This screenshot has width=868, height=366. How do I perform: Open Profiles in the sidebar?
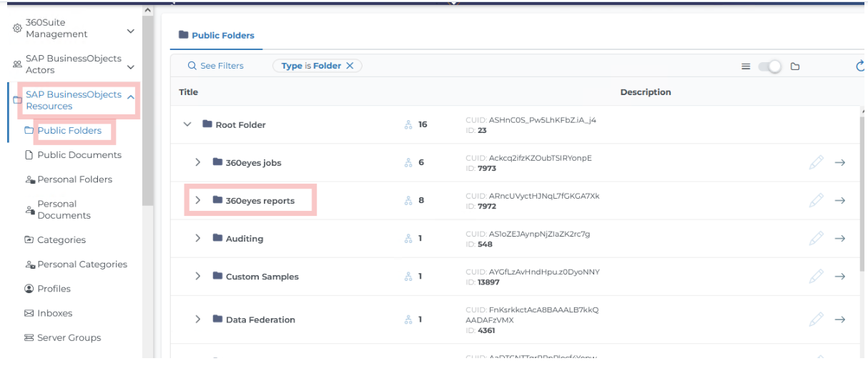pos(54,289)
